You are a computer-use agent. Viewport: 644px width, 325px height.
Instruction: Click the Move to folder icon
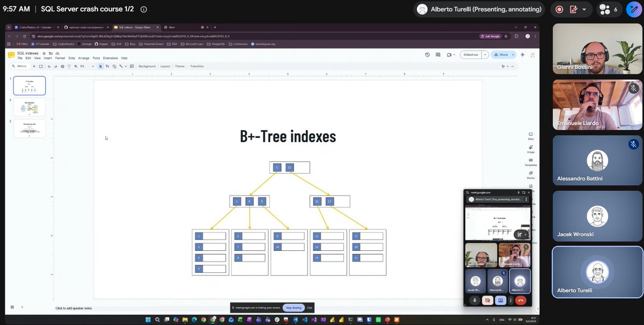point(50,53)
